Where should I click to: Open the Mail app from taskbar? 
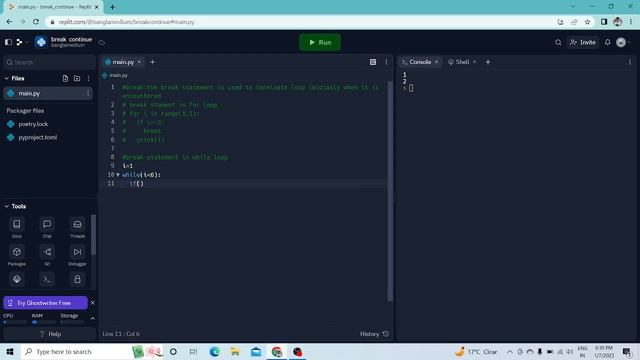pos(256,351)
